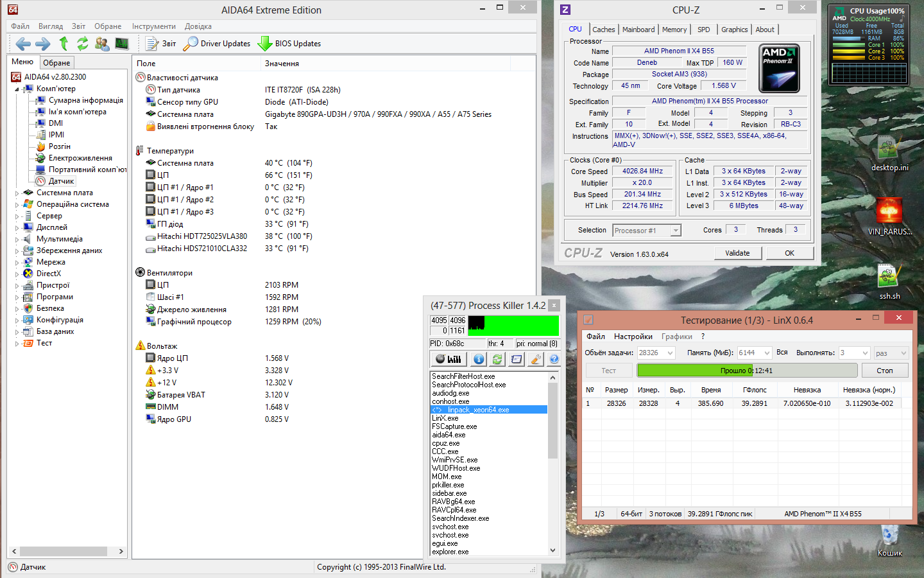Screen dimensions: 924x578
Task: Click the Process Killer green CPU usage graph
Action: coord(513,326)
